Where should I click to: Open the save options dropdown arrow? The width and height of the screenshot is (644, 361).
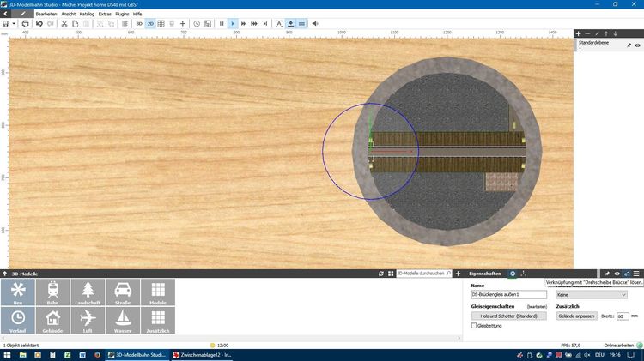(14, 24)
